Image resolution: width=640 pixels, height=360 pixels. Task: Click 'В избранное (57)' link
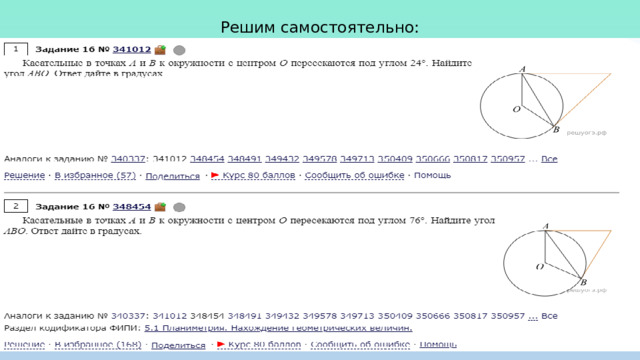point(95,175)
